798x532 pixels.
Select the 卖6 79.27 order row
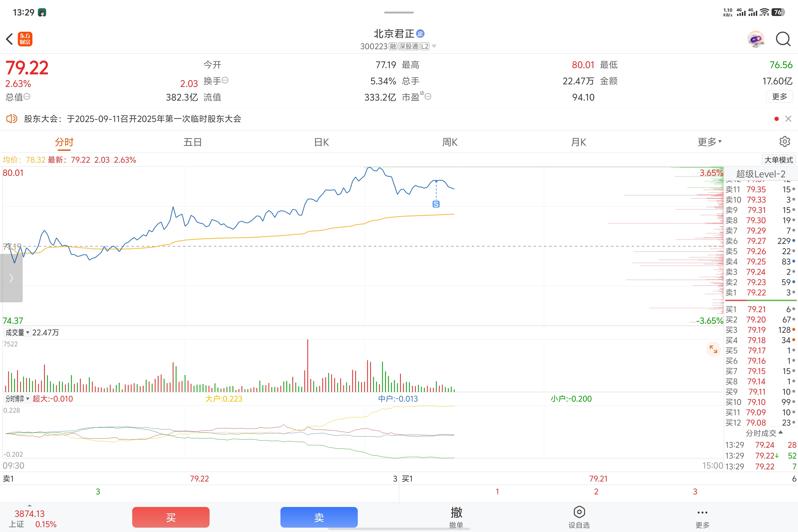[x=760, y=241]
